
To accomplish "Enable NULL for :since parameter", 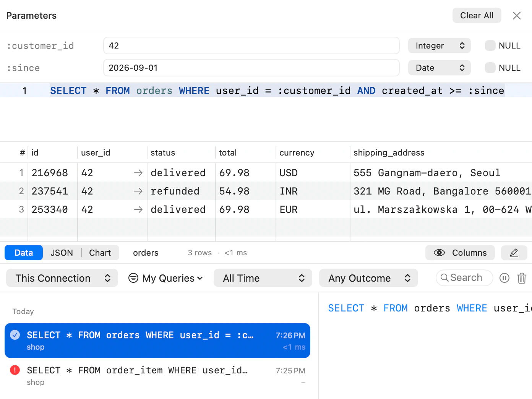I will click(490, 68).
